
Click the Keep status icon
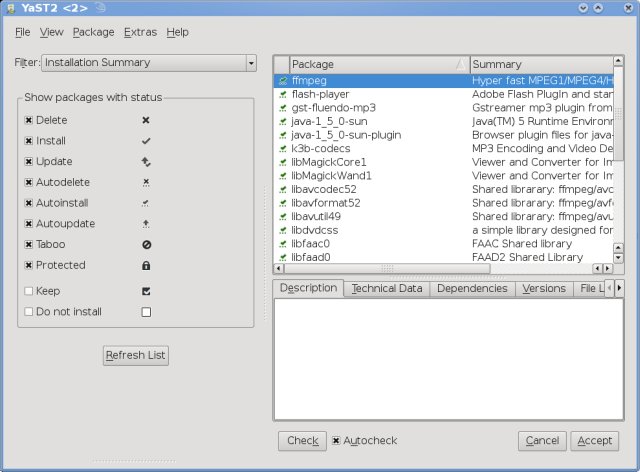click(146, 291)
